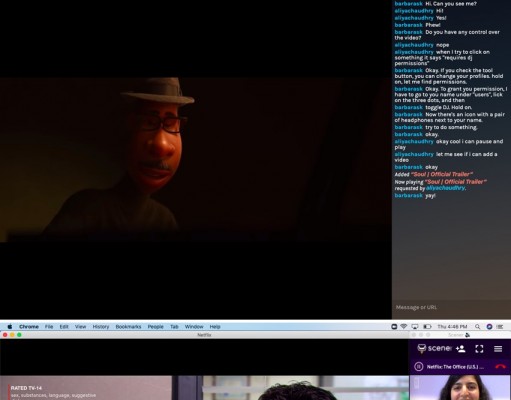Open the Apple menu
The width and height of the screenshot is (511, 400).
click(10, 327)
